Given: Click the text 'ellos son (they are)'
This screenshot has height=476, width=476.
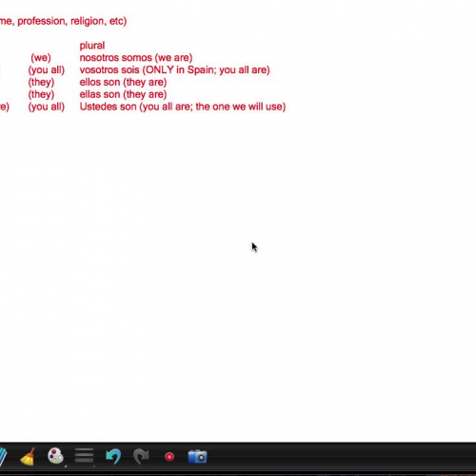Looking at the screenshot, I should coord(123,82).
